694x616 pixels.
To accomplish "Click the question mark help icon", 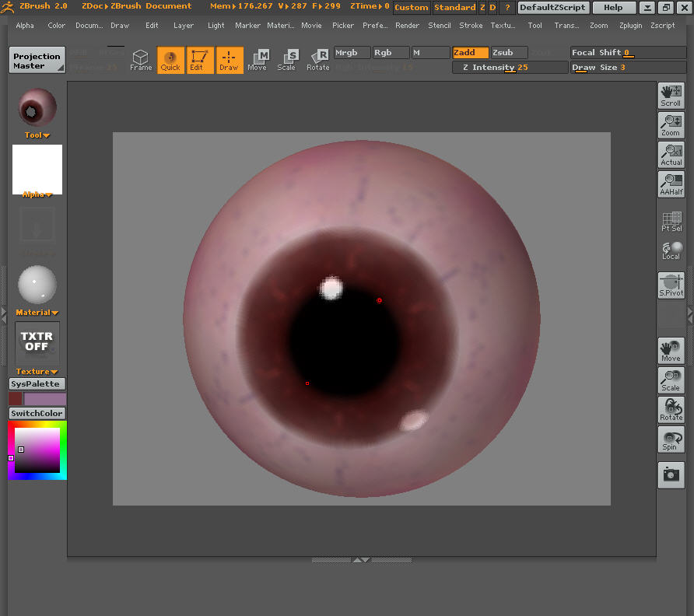I will tap(507, 8).
